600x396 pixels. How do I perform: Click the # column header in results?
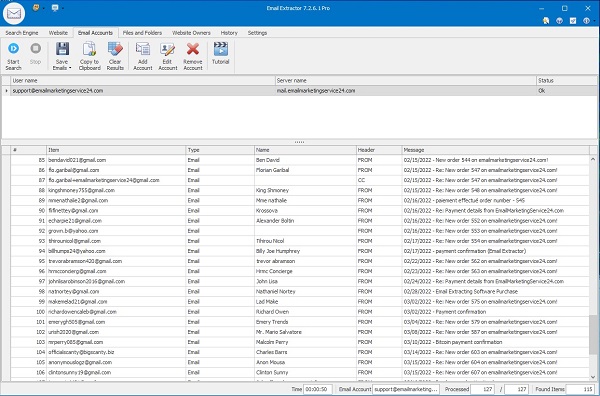pos(29,150)
